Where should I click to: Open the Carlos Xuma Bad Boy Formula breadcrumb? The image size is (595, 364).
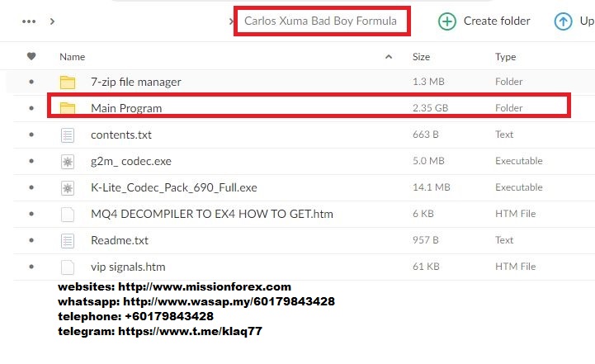[320, 21]
